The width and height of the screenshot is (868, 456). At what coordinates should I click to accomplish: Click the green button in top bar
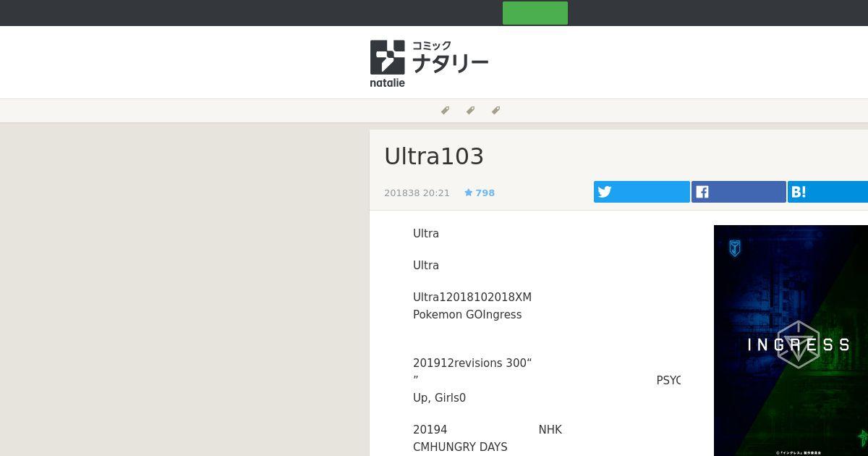[535, 13]
